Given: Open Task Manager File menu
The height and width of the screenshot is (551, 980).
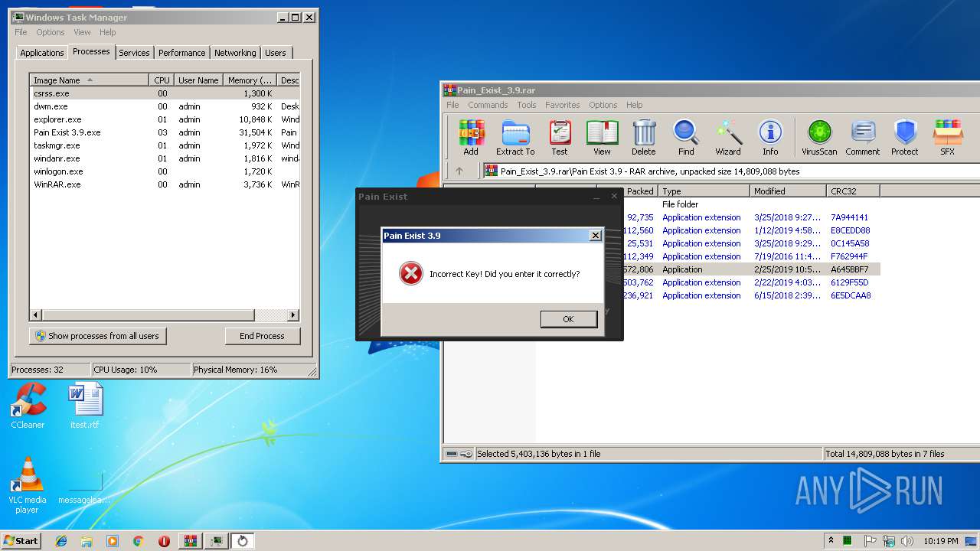Looking at the screenshot, I should [21, 32].
